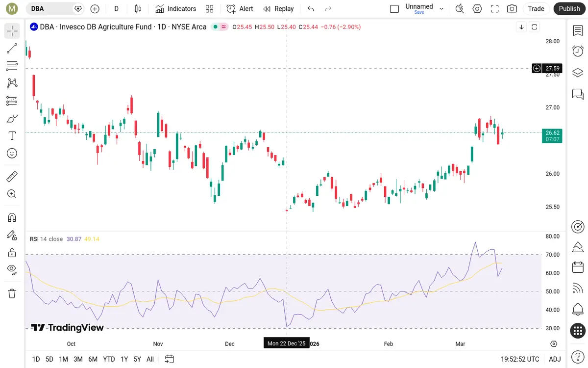588x368 pixels.
Task: Toggle stay in drawing mode
Action: click(12, 235)
